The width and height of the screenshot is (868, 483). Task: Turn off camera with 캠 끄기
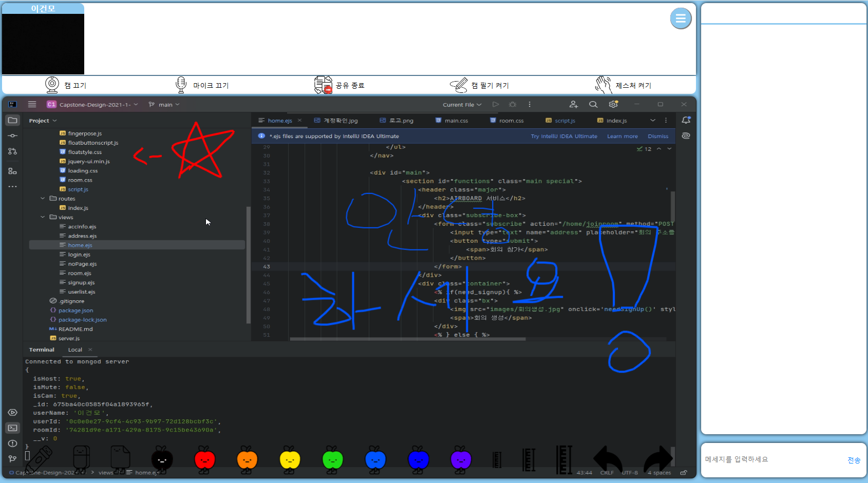(x=66, y=85)
